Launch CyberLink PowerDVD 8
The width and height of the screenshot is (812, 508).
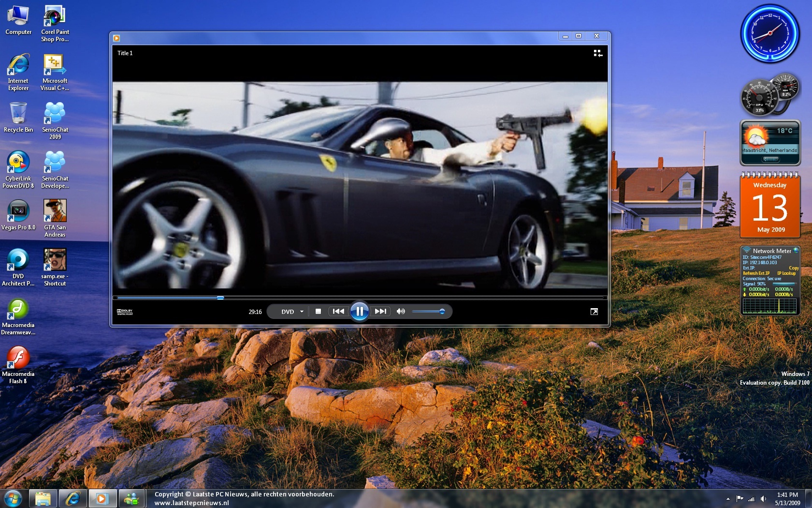tap(18, 170)
